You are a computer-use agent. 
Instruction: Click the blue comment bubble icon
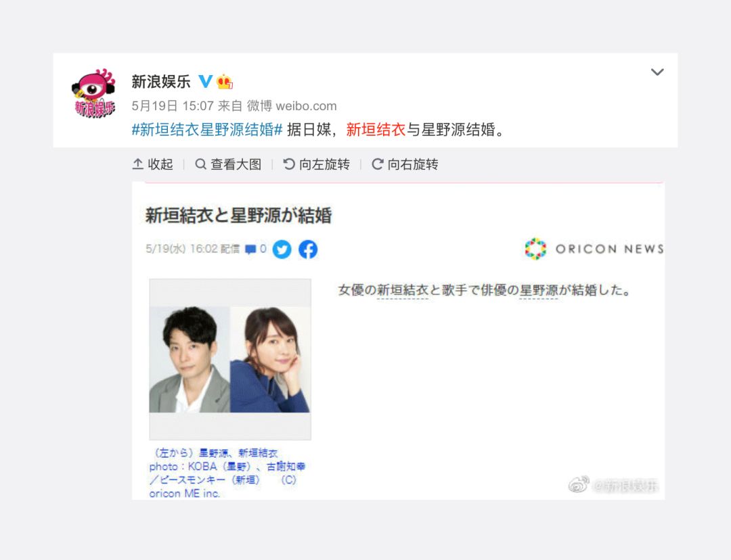[250, 250]
